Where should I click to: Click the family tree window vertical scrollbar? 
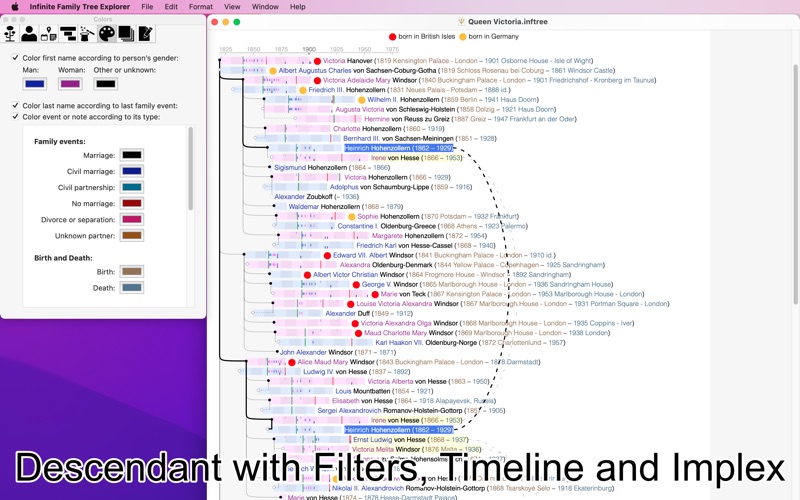795,185
